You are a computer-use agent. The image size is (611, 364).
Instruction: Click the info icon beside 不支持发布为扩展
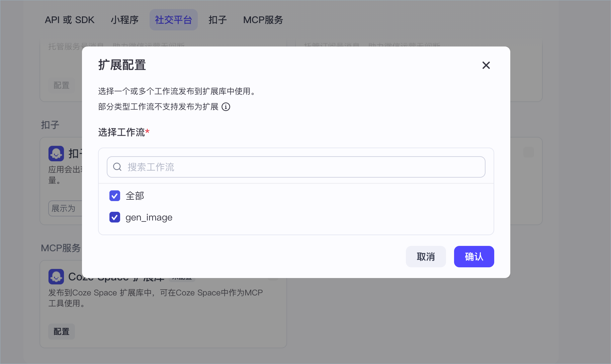(x=226, y=107)
